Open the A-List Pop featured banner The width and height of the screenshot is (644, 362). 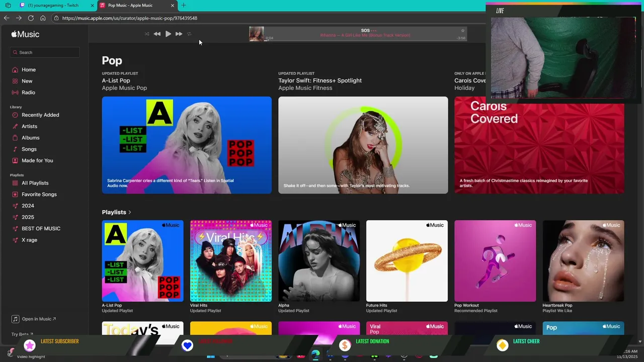click(x=187, y=145)
